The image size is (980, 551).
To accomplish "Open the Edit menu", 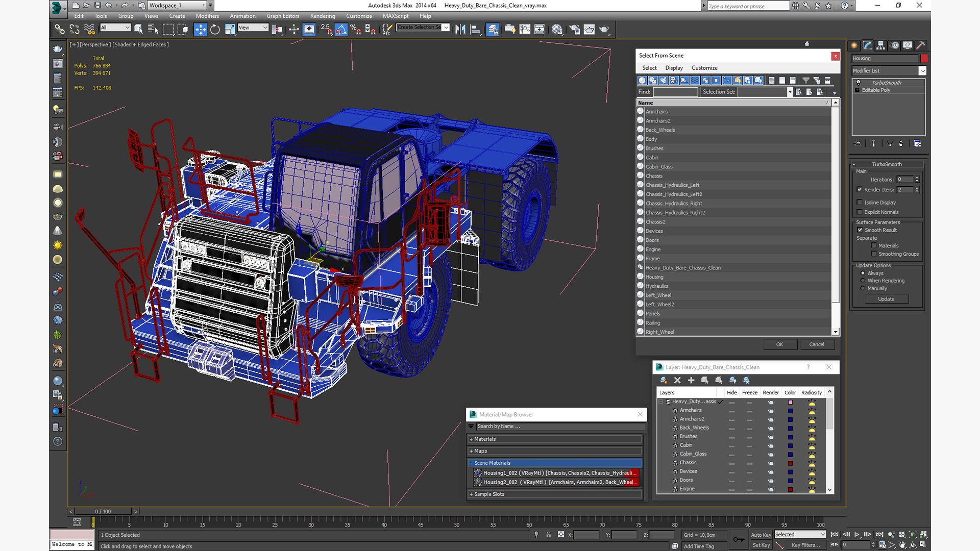I will 79,16.
